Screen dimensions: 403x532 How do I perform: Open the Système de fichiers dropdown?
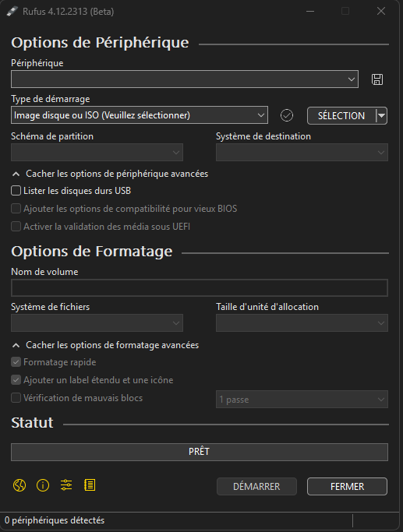[97, 322]
